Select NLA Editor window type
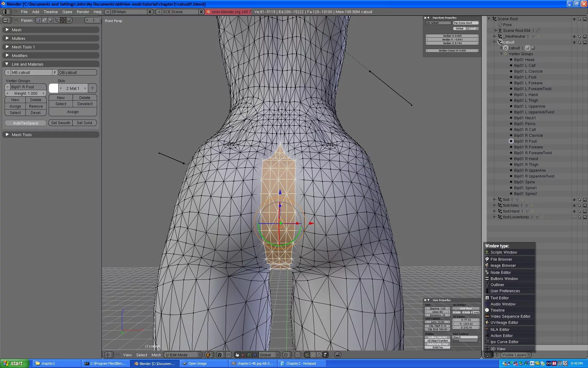 click(499, 329)
